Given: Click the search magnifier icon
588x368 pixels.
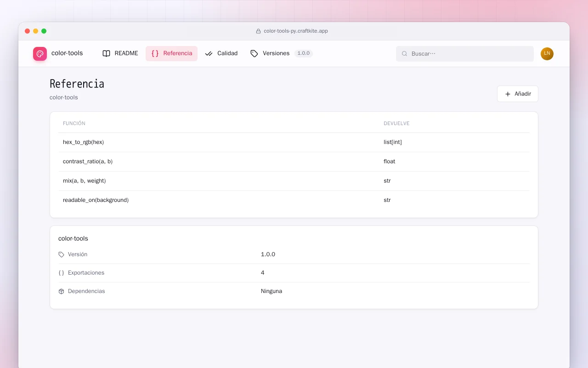Looking at the screenshot, I should click(x=405, y=54).
